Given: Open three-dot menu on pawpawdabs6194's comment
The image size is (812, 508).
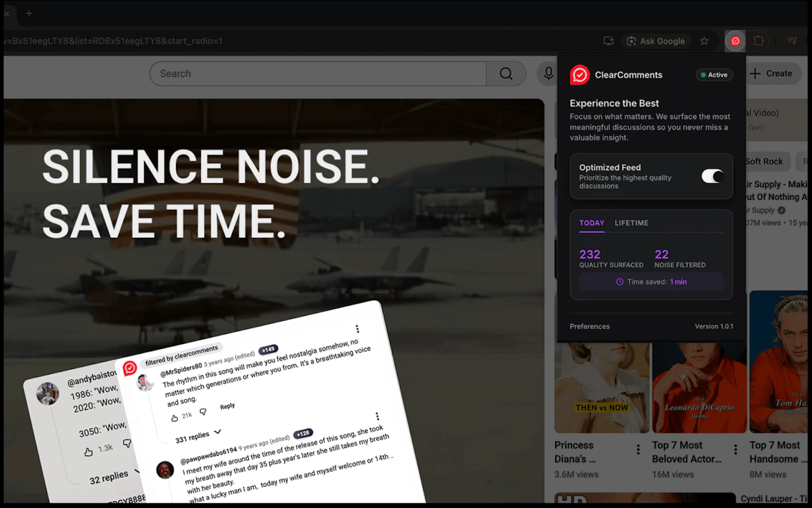Looking at the screenshot, I should pos(377,416).
